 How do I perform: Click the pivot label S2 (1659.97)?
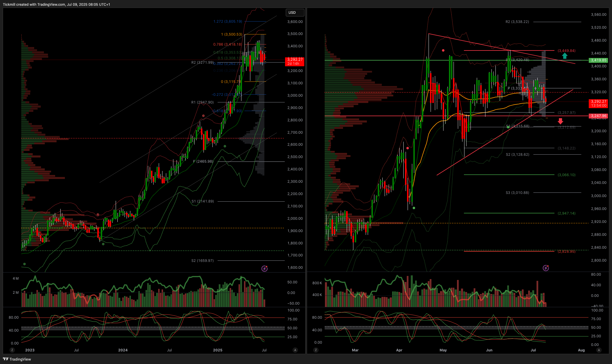coord(202,261)
